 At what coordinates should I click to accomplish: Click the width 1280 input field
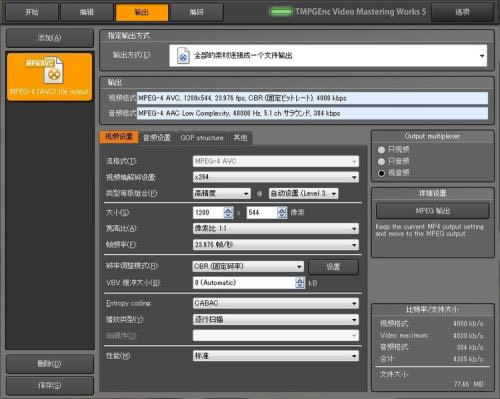(208, 212)
